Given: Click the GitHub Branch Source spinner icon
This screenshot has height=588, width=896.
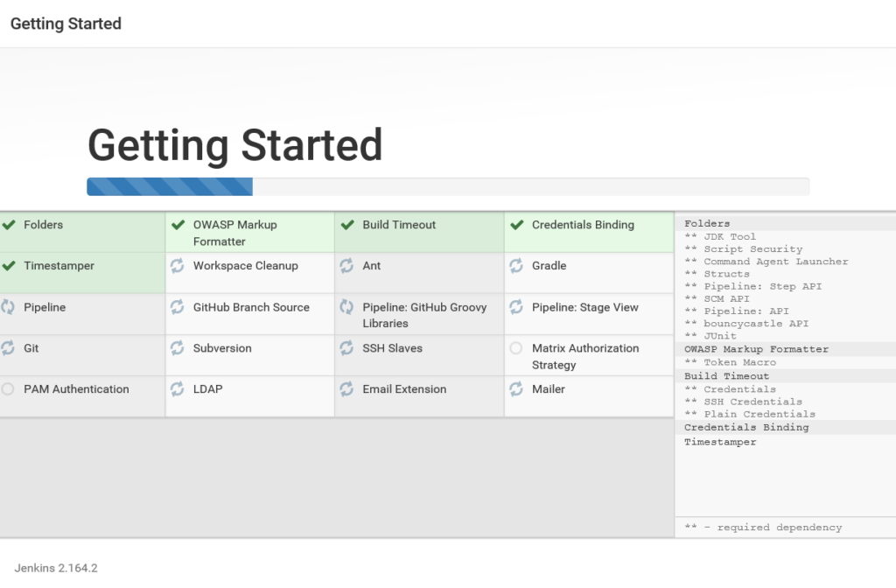Looking at the screenshot, I should click(x=177, y=307).
